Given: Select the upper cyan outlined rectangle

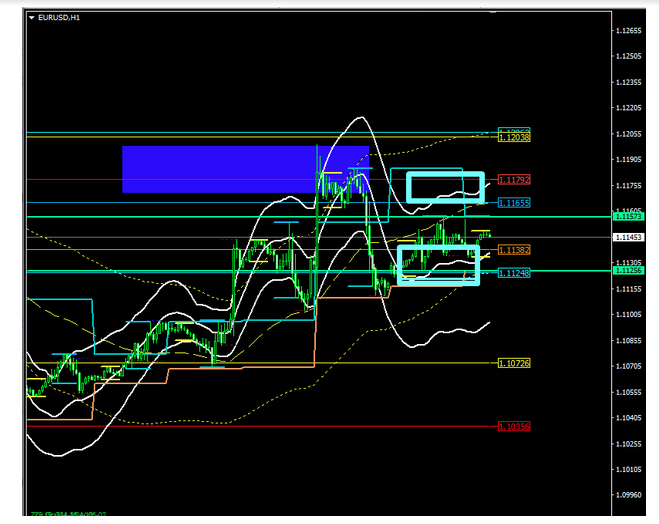Looking at the screenshot, I should coord(445,187).
